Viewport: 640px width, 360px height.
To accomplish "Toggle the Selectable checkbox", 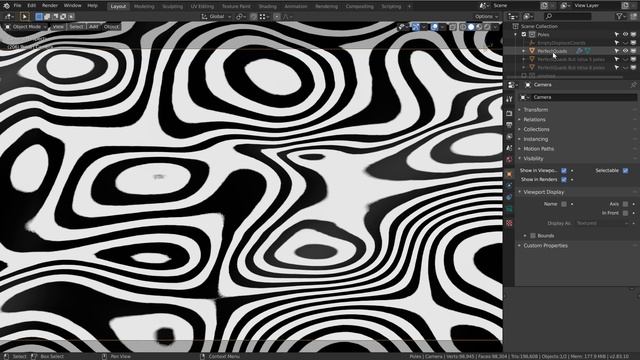I will [625, 170].
